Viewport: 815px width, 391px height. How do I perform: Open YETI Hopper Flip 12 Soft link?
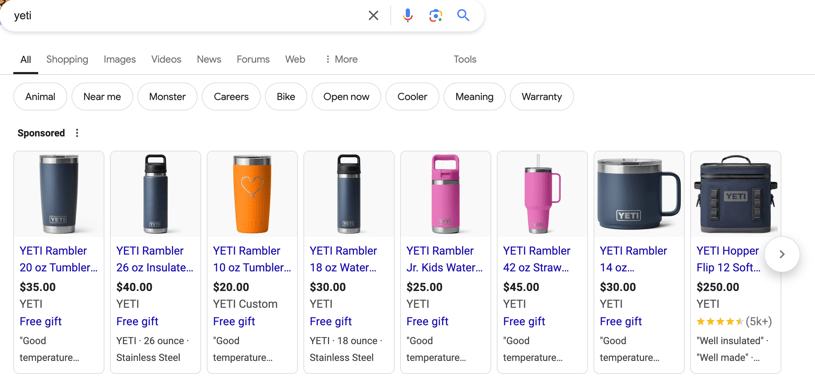728,259
